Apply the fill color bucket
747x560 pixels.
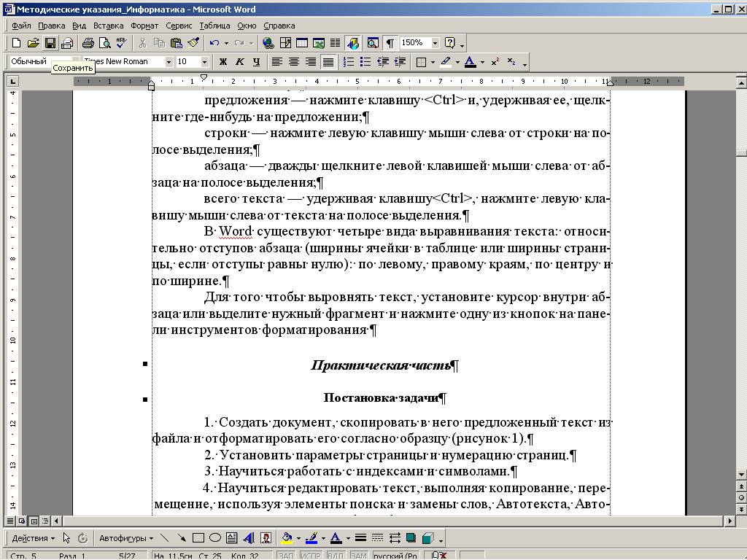[x=287, y=538]
